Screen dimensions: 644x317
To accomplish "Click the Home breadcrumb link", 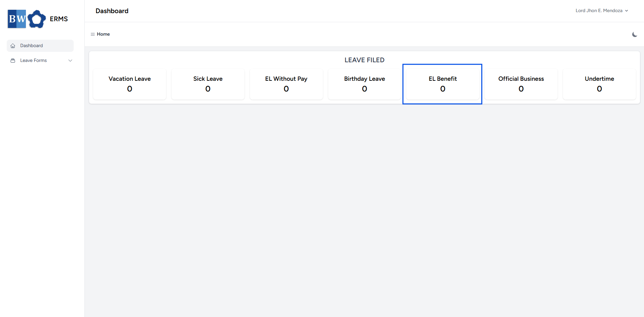I will point(103,34).
